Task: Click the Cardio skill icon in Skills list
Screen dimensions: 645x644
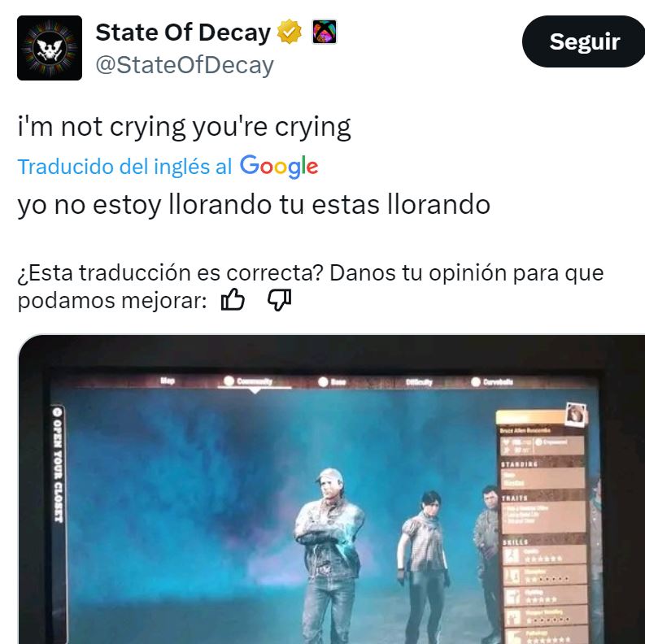Action: click(512, 555)
